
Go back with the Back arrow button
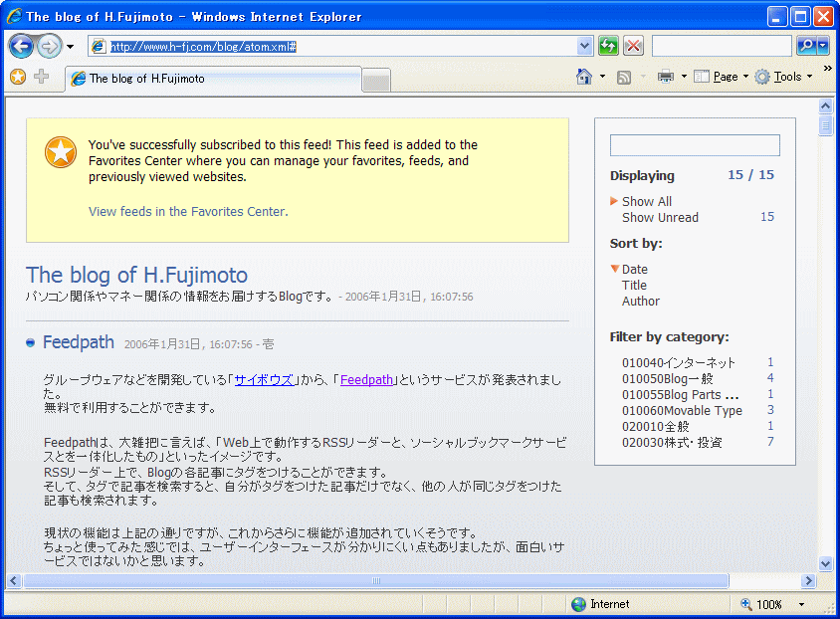tap(22, 46)
